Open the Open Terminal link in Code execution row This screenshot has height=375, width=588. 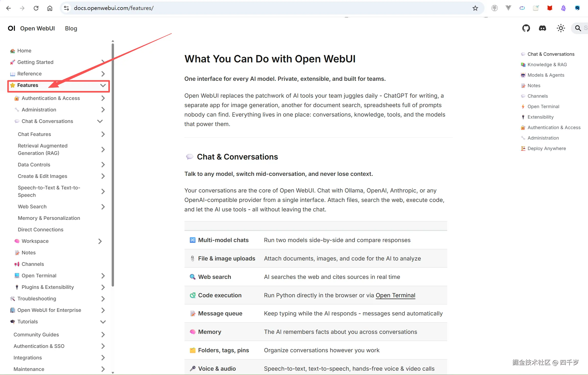point(395,295)
